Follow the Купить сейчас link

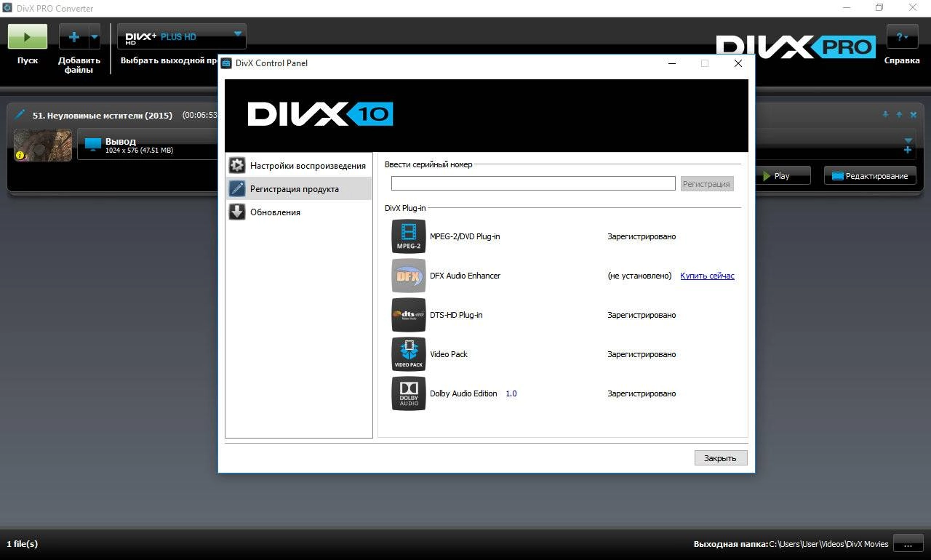click(707, 276)
